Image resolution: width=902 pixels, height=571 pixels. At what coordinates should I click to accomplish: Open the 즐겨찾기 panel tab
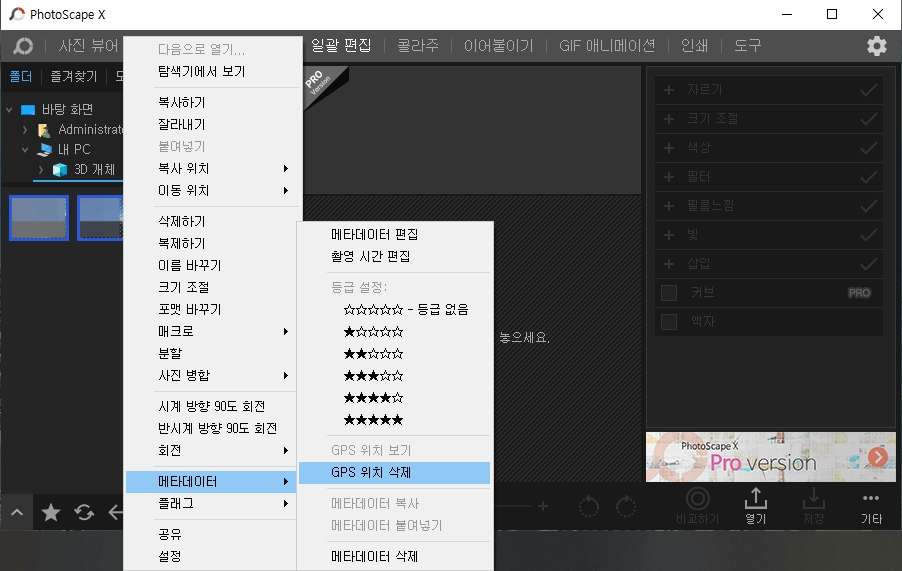(x=74, y=76)
